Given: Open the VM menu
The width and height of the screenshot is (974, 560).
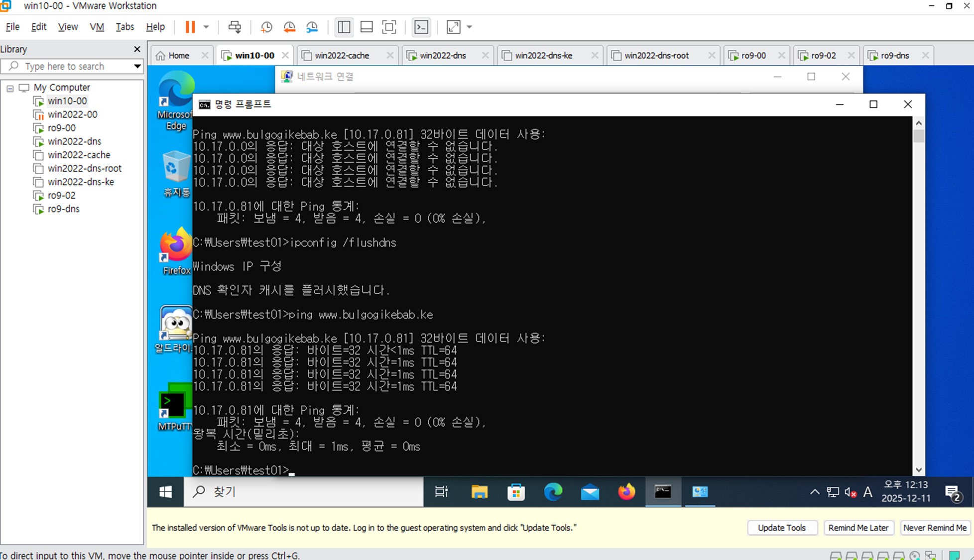Looking at the screenshot, I should pos(97,27).
